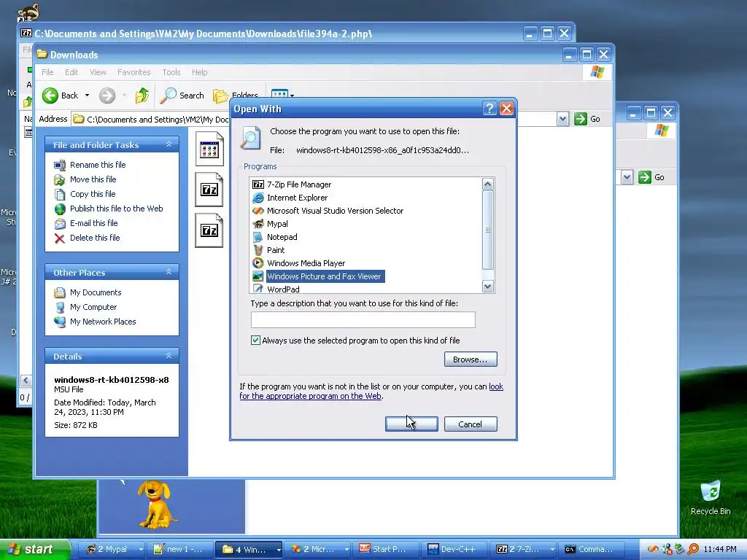Switch to Command Prompt on the taskbar
Screen dimensions: 747x560
pyautogui.click(x=590, y=549)
